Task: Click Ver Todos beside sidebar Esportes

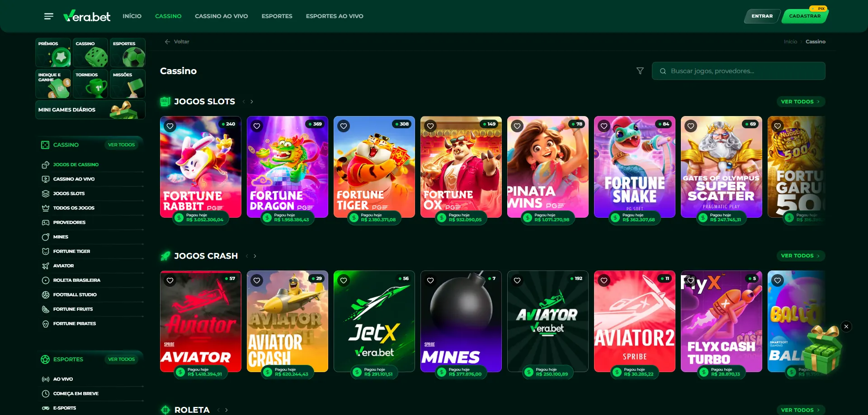Action: pos(121,359)
